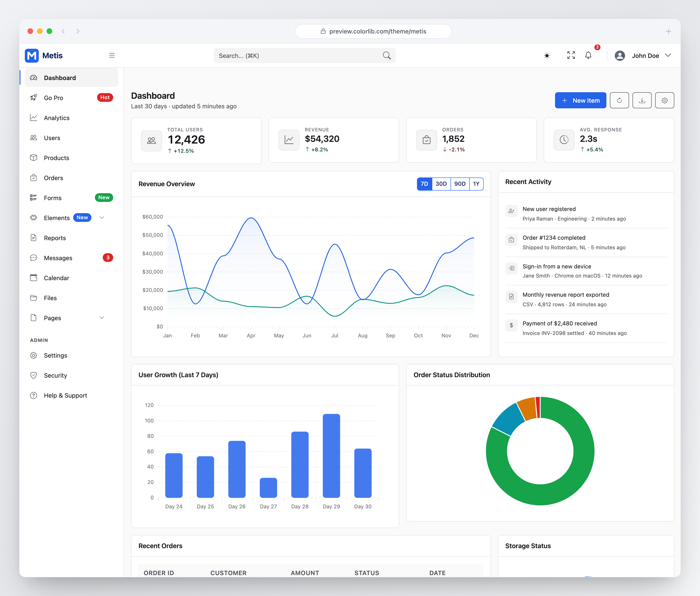Click the Payment of $2,480 received entry
Viewport: 700px width, 596px height.
click(x=586, y=328)
